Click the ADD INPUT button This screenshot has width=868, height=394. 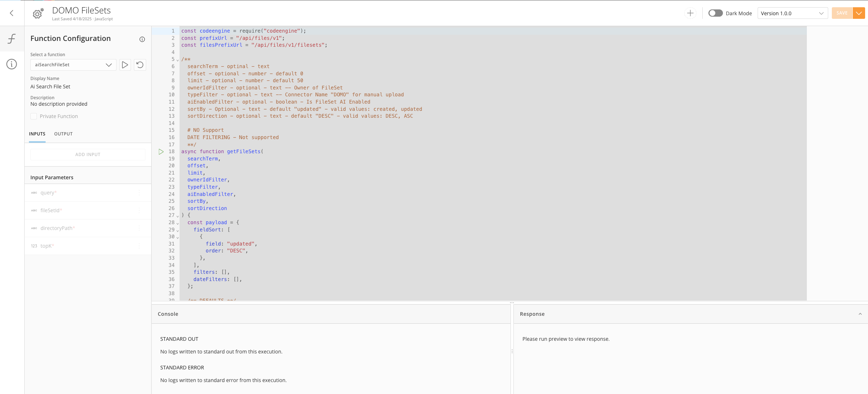(x=88, y=155)
